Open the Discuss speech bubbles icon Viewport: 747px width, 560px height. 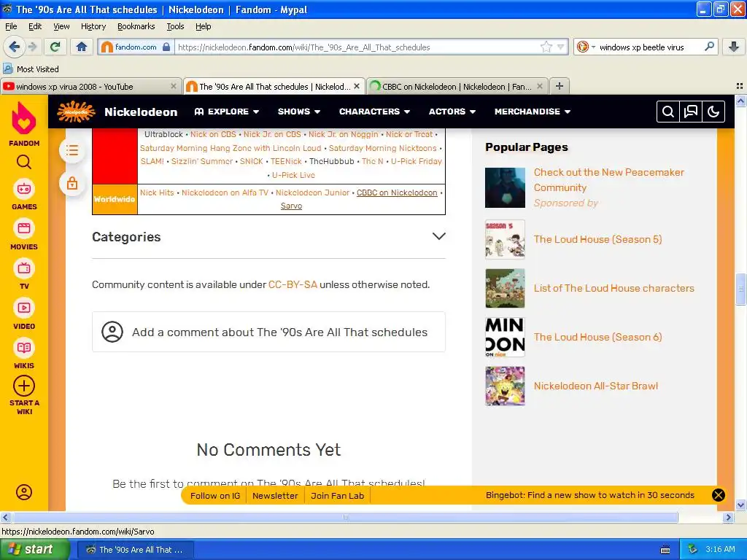691,112
